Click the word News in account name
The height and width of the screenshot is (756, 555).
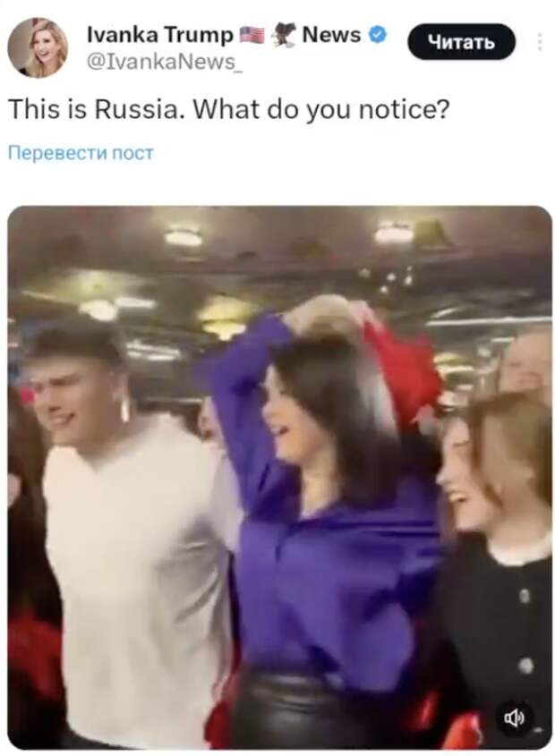331,35
